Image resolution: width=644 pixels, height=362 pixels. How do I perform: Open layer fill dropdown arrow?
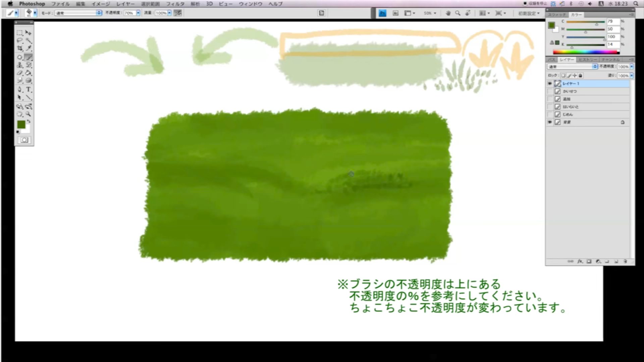tap(632, 75)
